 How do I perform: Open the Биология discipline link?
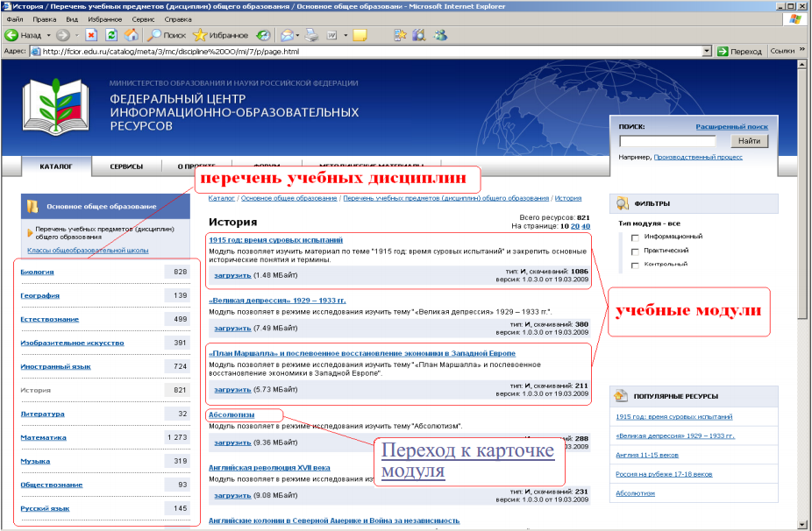pyautogui.click(x=38, y=272)
